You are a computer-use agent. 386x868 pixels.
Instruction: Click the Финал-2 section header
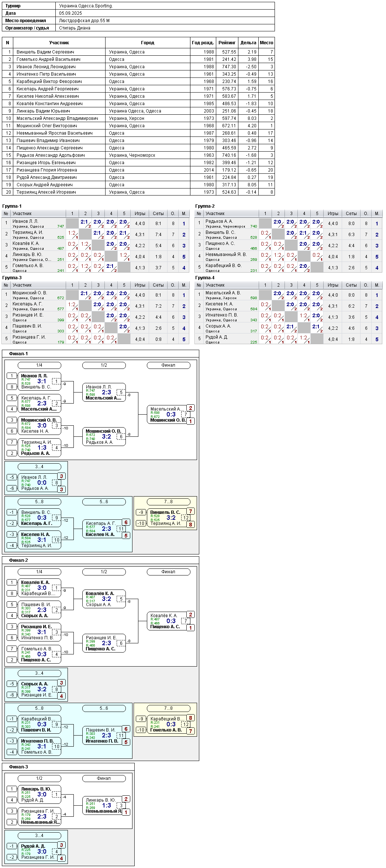point(18,560)
